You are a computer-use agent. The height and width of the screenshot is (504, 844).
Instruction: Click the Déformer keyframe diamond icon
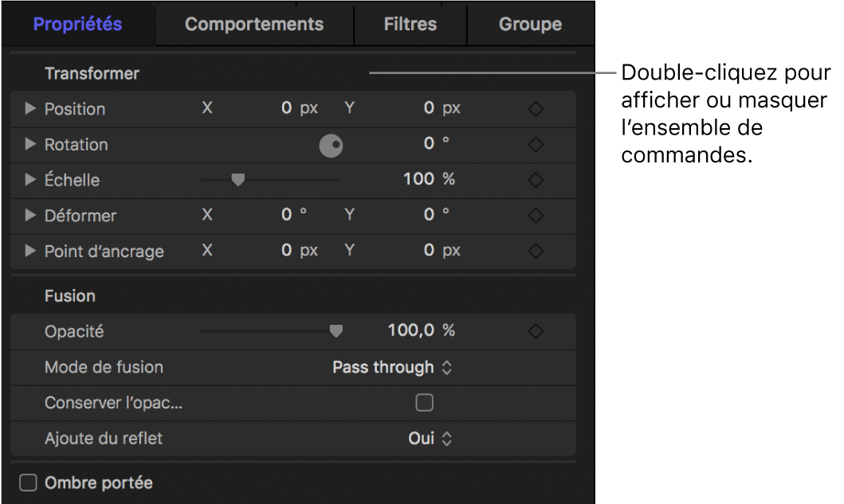[x=536, y=216]
